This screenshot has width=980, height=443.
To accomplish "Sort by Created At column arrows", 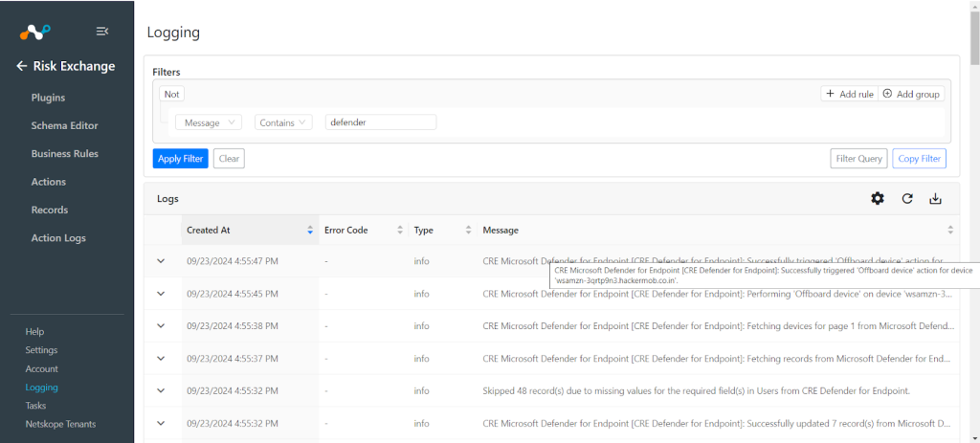I will coord(310,230).
